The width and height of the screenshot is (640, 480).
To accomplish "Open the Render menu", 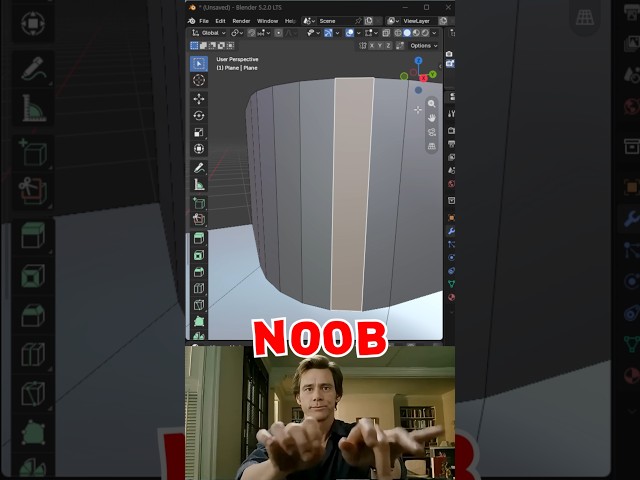I will [x=241, y=21].
